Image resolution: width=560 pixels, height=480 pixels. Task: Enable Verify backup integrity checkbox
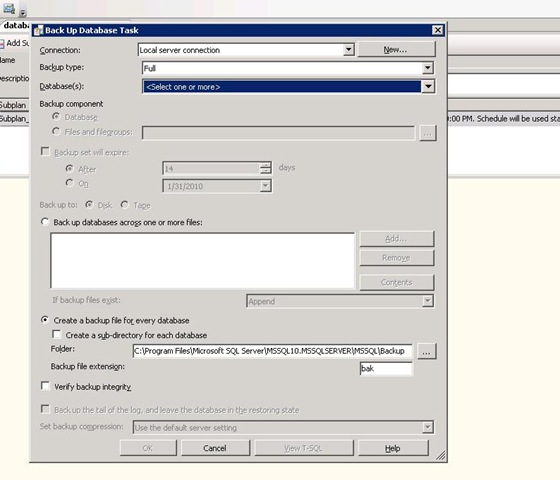click(x=45, y=386)
